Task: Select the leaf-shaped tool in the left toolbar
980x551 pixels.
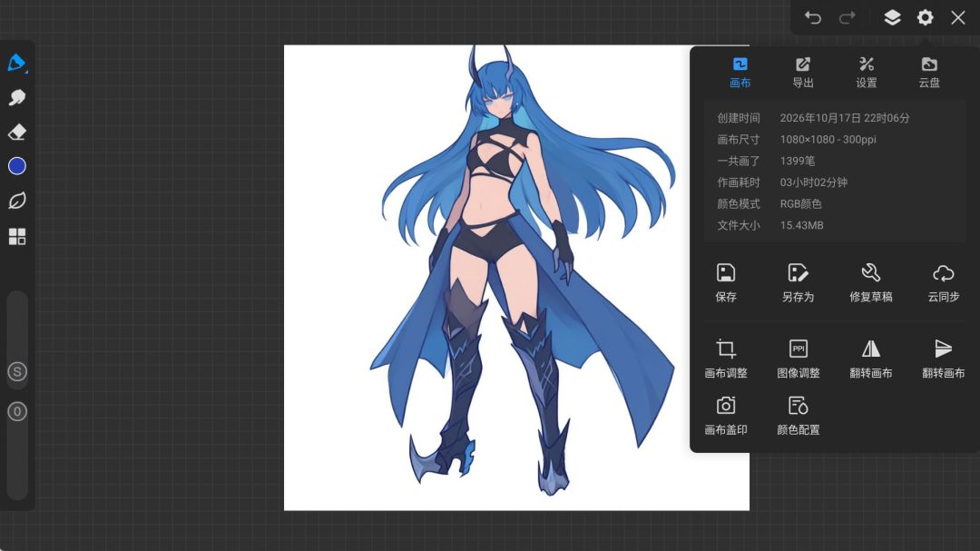Action: pyautogui.click(x=17, y=201)
